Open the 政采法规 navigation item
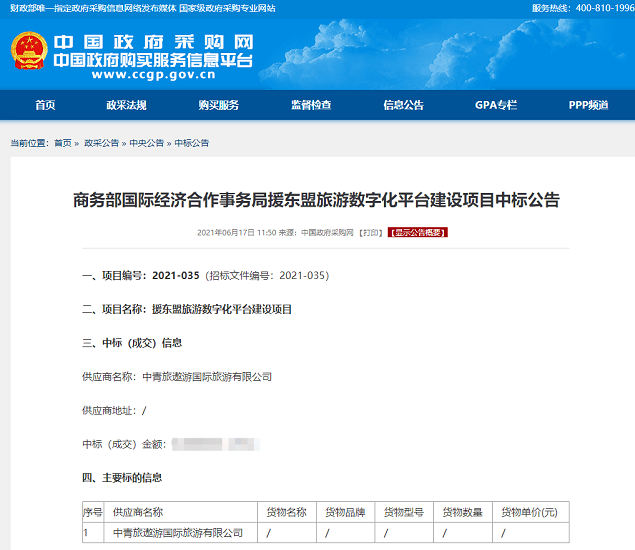The height and width of the screenshot is (550, 635). click(126, 105)
